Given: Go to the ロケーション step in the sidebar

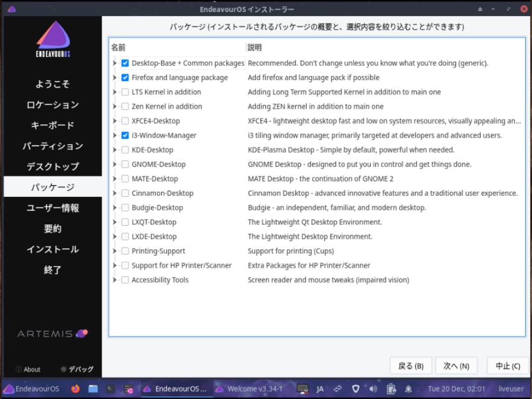Looking at the screenshot, I should pyautogui.click(x=52, y=104).
